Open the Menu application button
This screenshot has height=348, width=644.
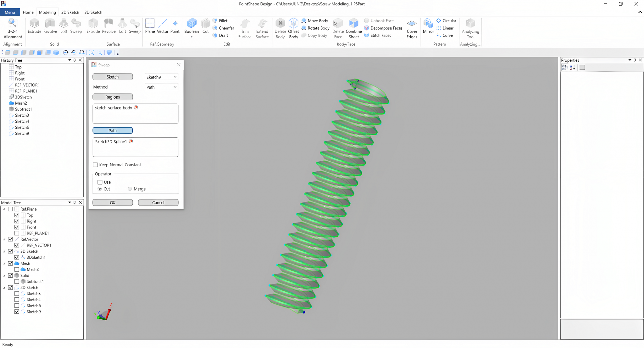tap(10, 12)
